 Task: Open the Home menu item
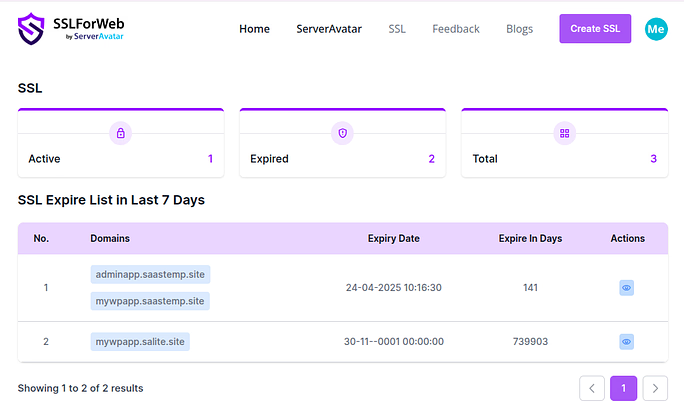254,29
